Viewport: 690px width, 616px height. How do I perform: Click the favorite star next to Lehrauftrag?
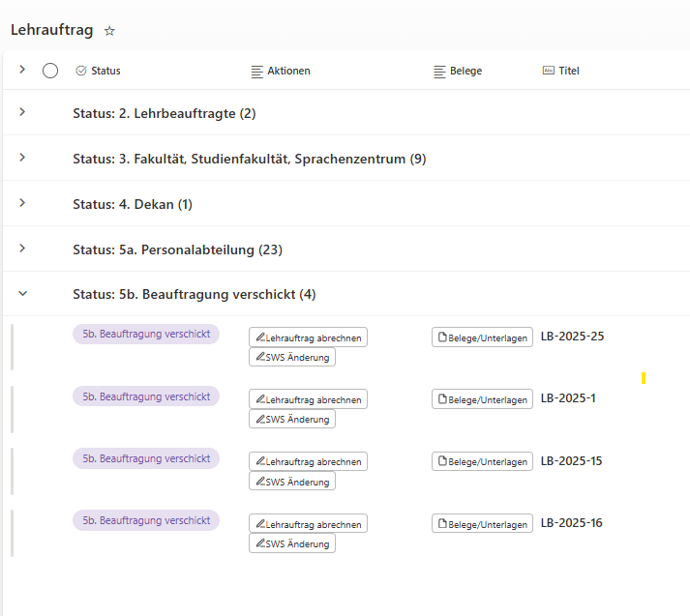[x=109, y=31]
